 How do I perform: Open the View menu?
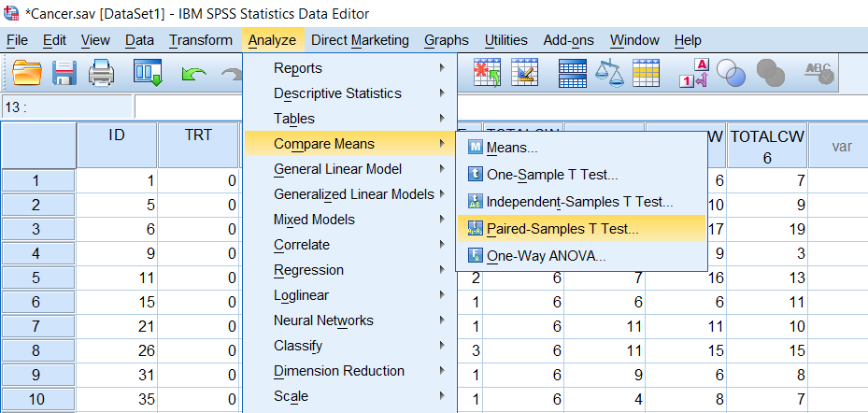coord(95,40)
